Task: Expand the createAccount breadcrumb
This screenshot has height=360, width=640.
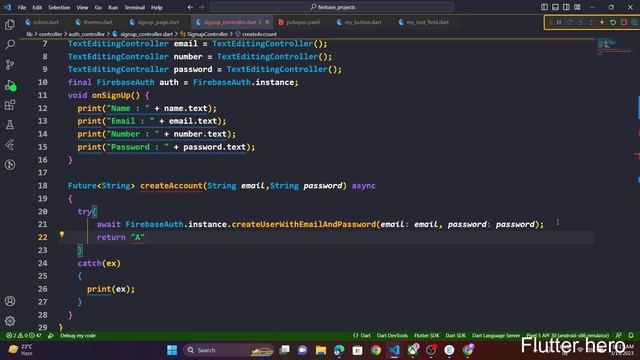Action: pyautogui.click(x=256, y=34)
